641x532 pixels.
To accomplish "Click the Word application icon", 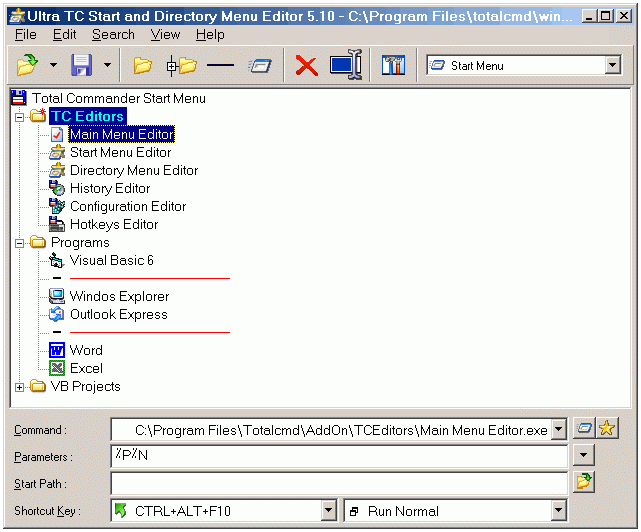I will [57, 350].
